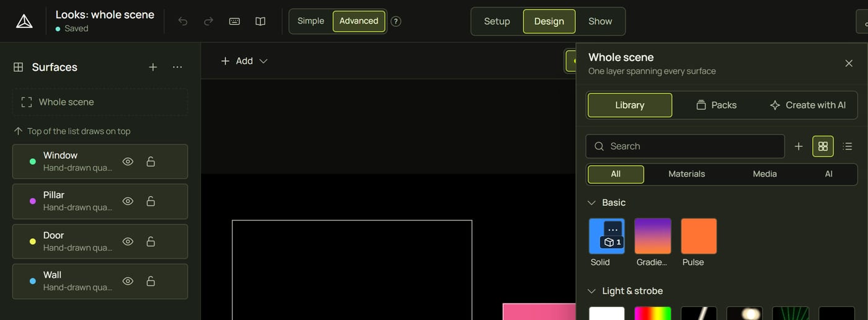The height and width of the screenshot is (320, 868).
Task: Collapse the Basic section
Action: click(x=590, y=203)
